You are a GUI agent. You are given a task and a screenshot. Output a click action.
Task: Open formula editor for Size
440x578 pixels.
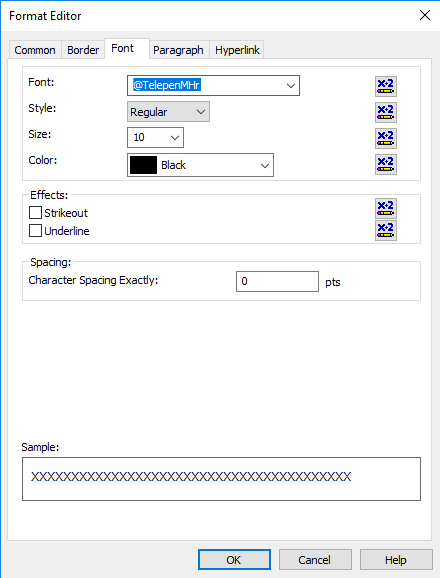(x=386, y=138)
